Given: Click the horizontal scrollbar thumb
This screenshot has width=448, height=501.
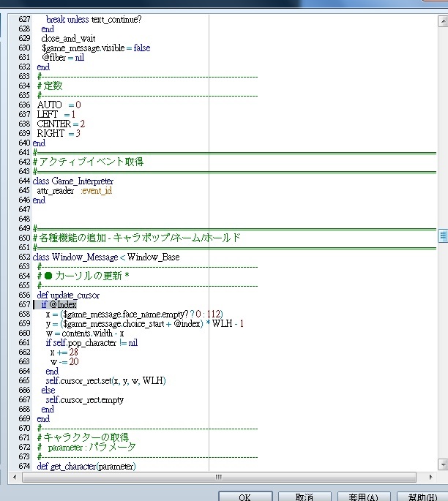Looking at the screenshot, I should pos(219,477).
